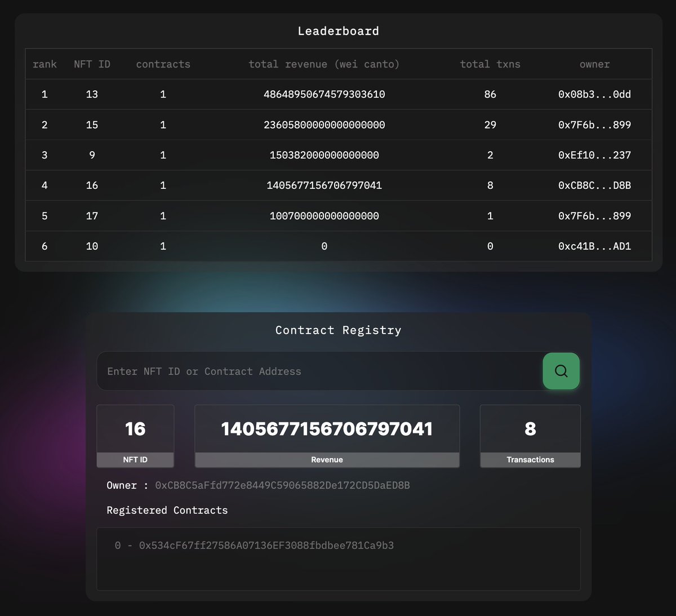This screenshot has height=616, width=676.
Task: Click owner 0xEf10...237
Action: [594, 155]
